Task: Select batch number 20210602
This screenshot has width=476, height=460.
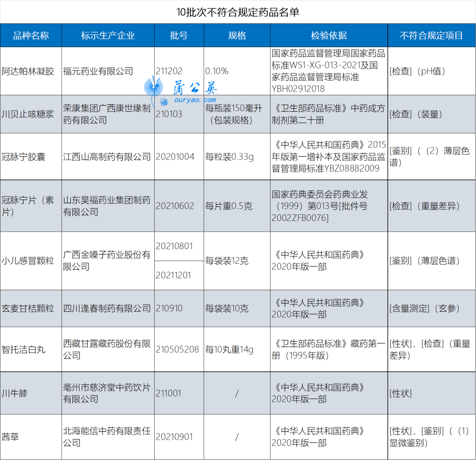Action: click(x=179, y=206)
